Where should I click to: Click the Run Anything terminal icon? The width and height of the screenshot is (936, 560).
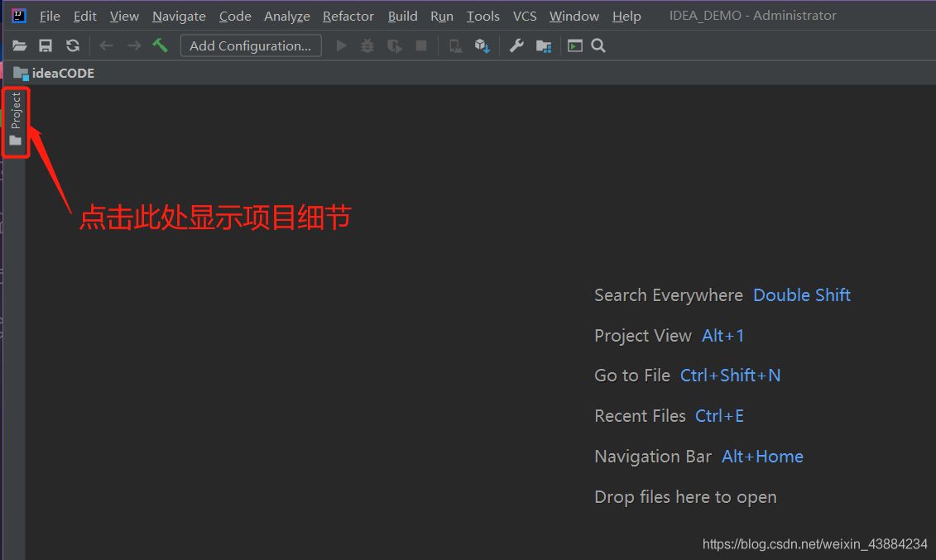[x=574, y=46]
